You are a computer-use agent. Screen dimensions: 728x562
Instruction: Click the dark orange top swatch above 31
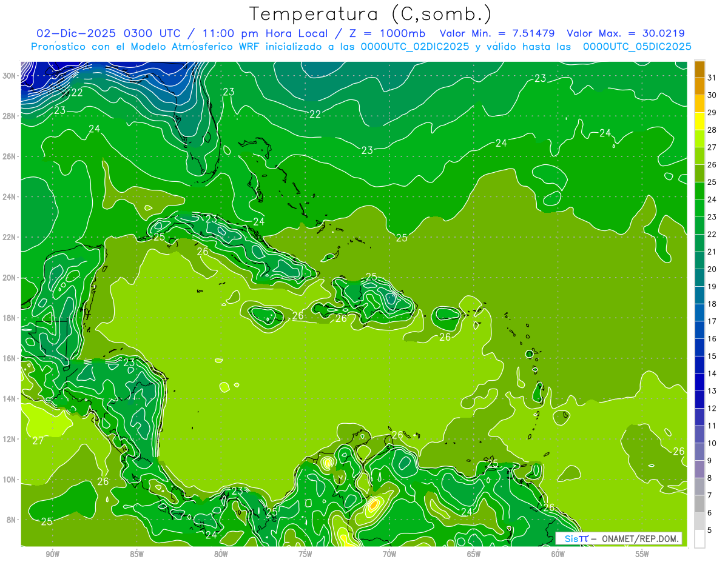[x=699, y=69]
